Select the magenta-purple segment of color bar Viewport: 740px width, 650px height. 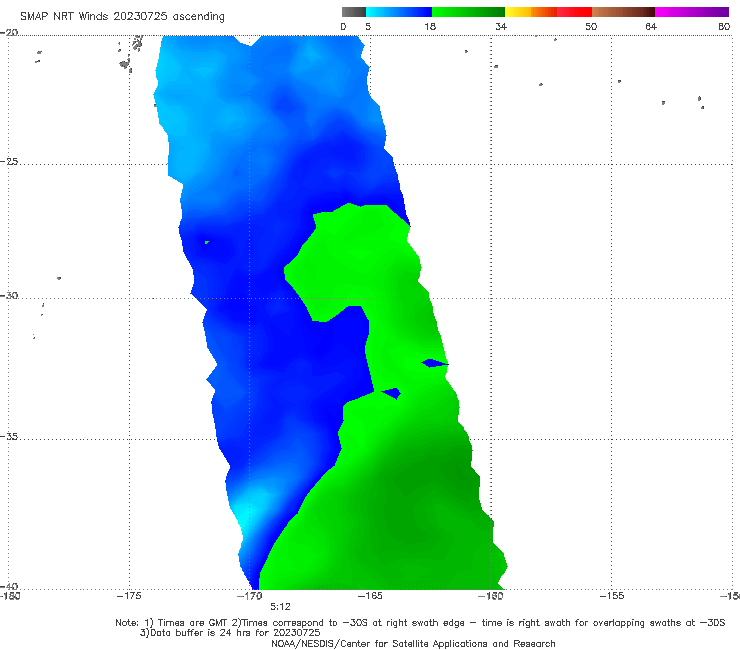692,12
